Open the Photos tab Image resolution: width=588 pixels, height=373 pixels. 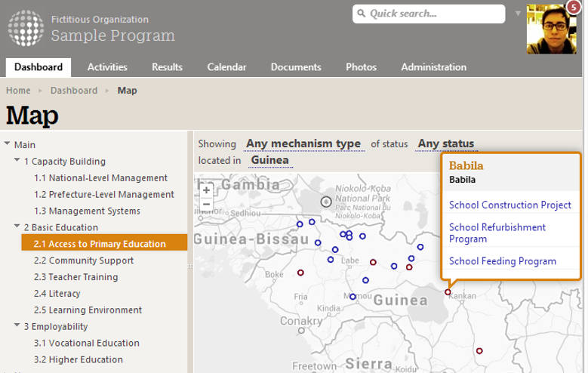click(x=361, y=67)
